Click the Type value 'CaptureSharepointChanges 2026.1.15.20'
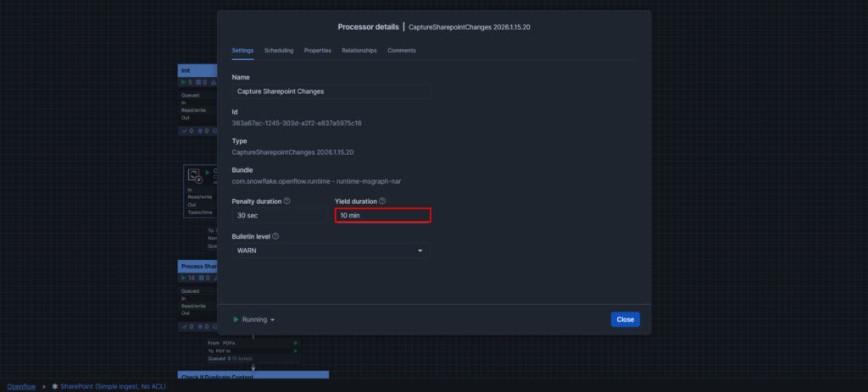Viewport: 868px width, 392px height. 292,152
